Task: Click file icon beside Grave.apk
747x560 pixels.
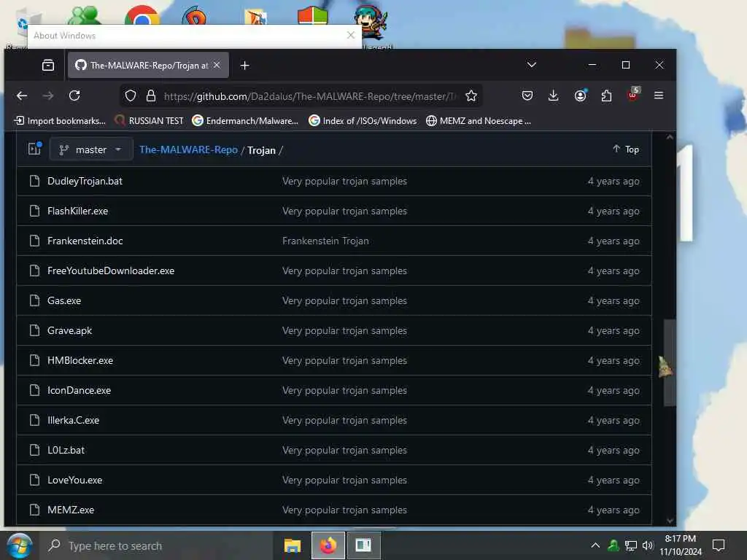Action: pos(34,330)
